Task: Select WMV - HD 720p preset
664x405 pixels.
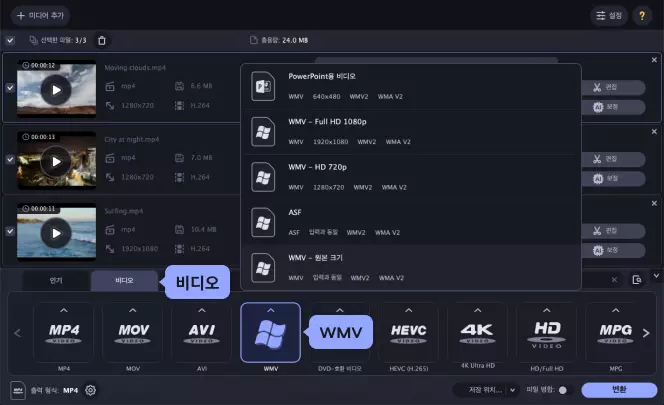Action: point(411,177)
